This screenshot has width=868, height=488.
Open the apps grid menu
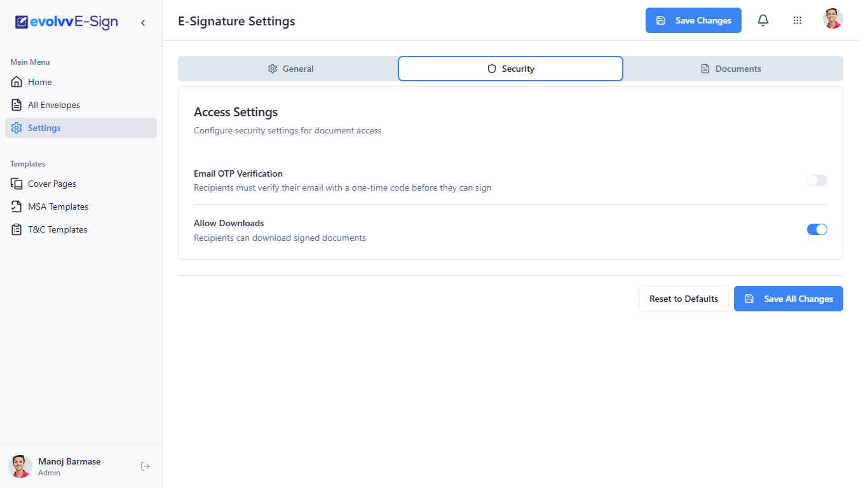[797, 20]
